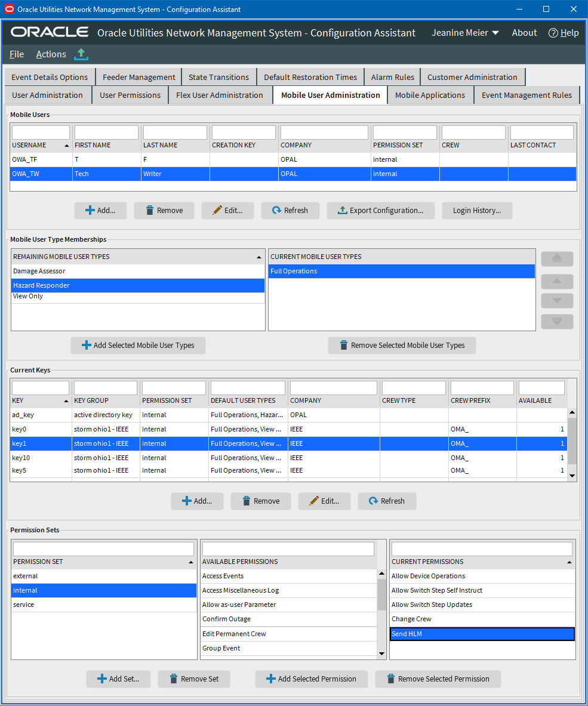The width and height of the screenshot is (588, 706).
Task: Click the green export upload toolbar icon
Action: 81,54
